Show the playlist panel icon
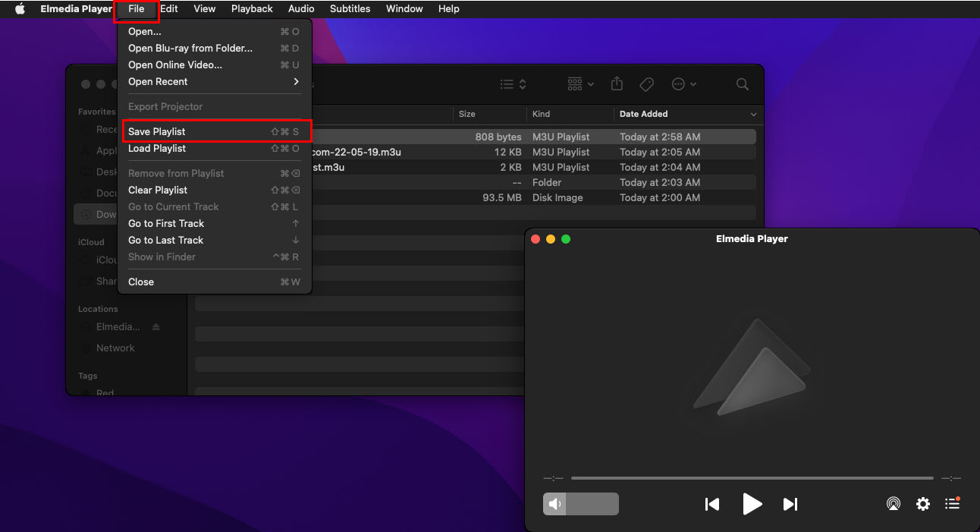The image size is (980, 532). (x=952, y=503)
